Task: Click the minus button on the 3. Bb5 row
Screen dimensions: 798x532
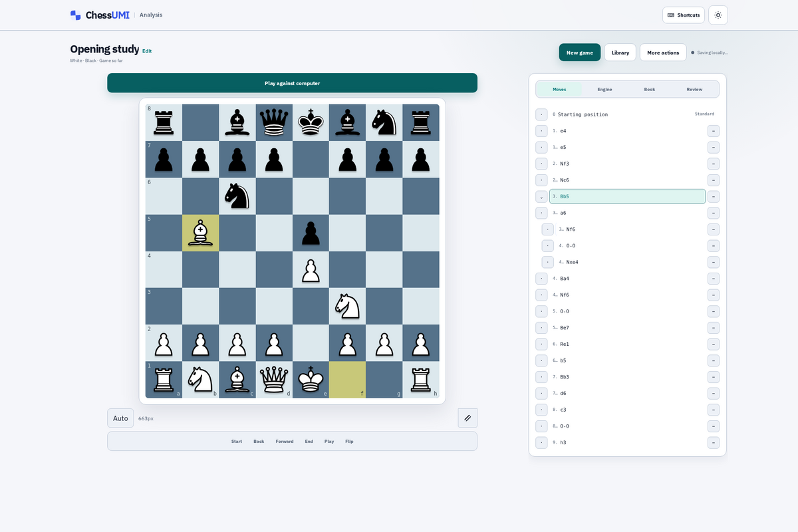Action: (713, 196)
